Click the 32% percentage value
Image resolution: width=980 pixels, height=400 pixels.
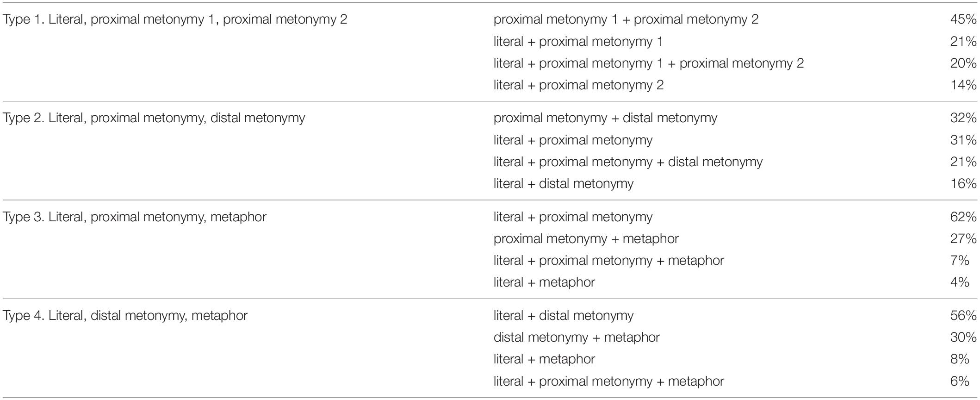(x=963, y=118)
